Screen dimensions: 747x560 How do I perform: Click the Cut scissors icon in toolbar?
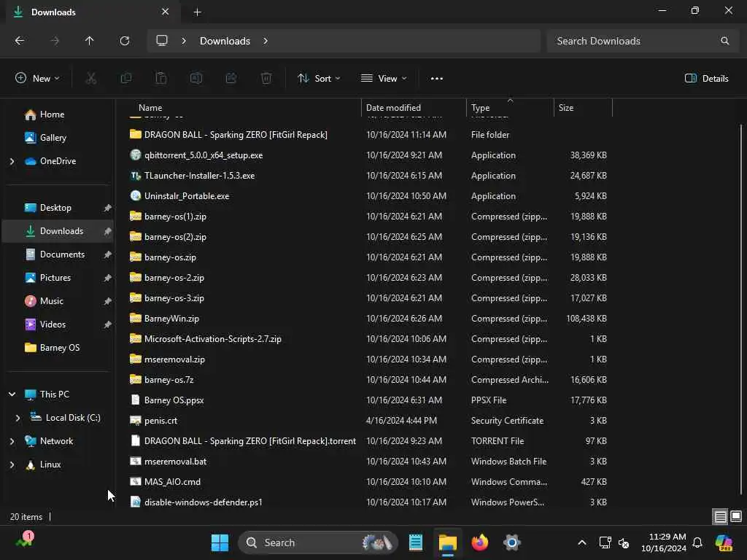(x=90, y=79)
